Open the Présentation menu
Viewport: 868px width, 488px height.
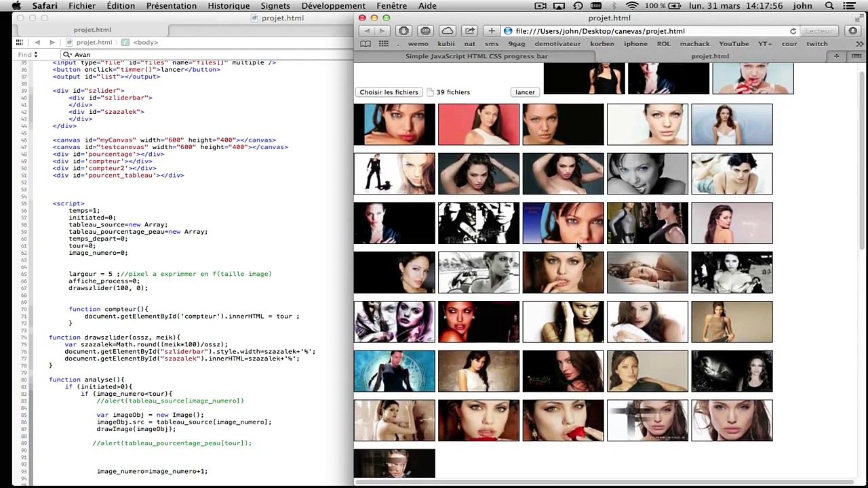pos(172,5)
